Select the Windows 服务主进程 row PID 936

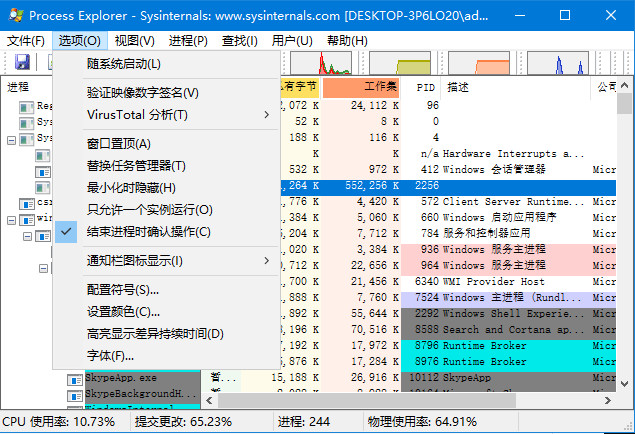(448, 250)
